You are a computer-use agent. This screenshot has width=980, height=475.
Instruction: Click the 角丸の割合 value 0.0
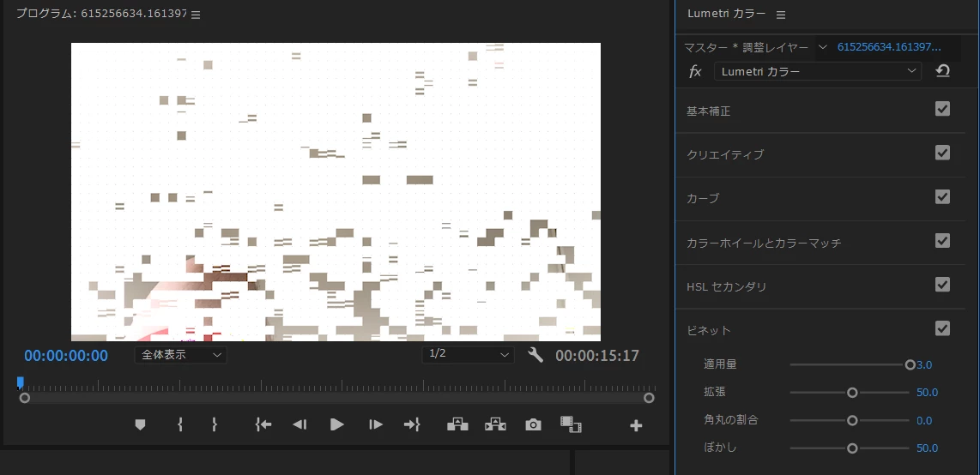click(924, 421)
